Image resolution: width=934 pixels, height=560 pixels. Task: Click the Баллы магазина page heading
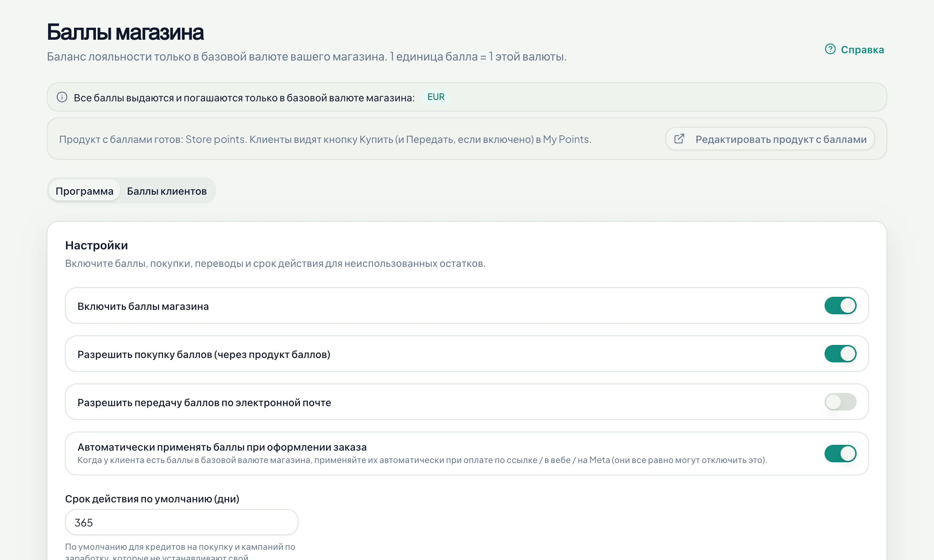125,32
